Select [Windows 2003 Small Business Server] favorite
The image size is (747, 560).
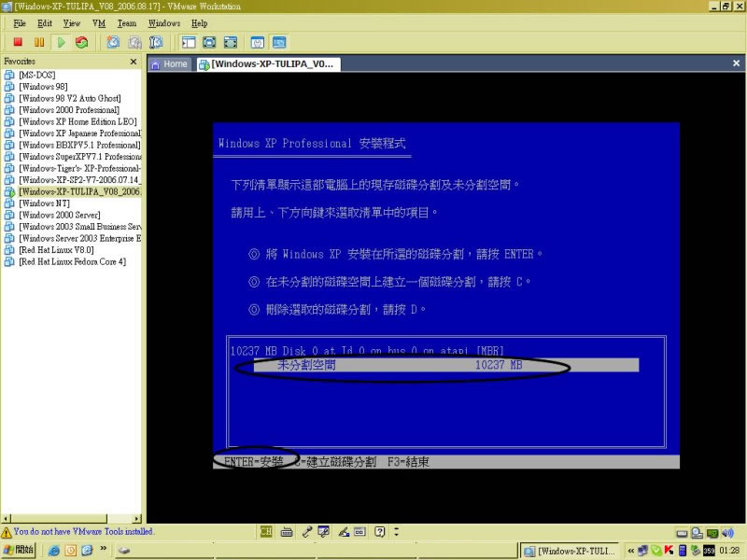point(80,227)
